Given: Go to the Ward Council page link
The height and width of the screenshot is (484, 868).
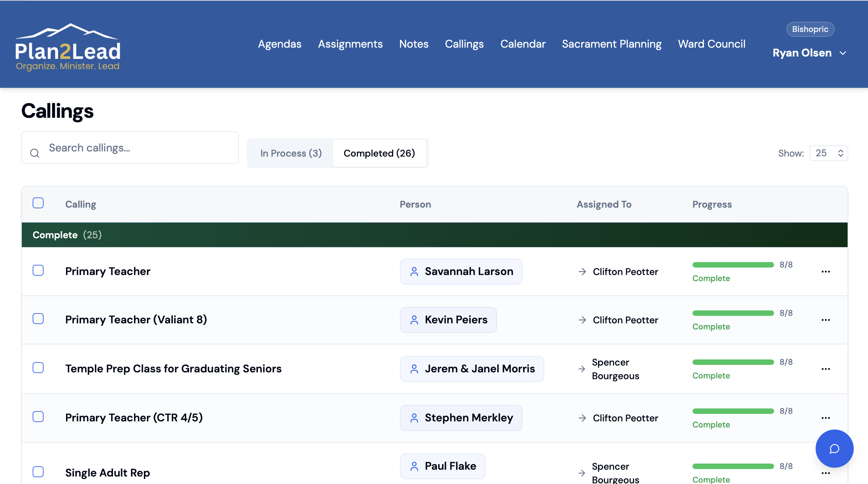Looking at the screenshot, I should [712, 44].
